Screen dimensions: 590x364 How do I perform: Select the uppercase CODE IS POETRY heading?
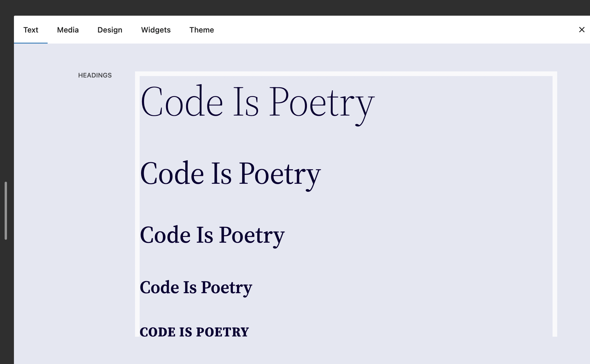click(x=194, y=332)
